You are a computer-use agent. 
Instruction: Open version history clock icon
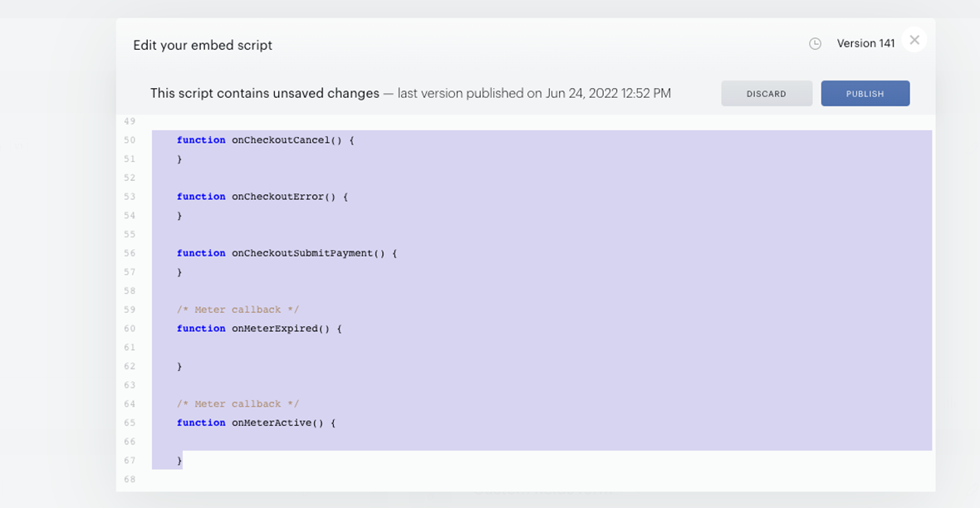[x=815, y=44]
